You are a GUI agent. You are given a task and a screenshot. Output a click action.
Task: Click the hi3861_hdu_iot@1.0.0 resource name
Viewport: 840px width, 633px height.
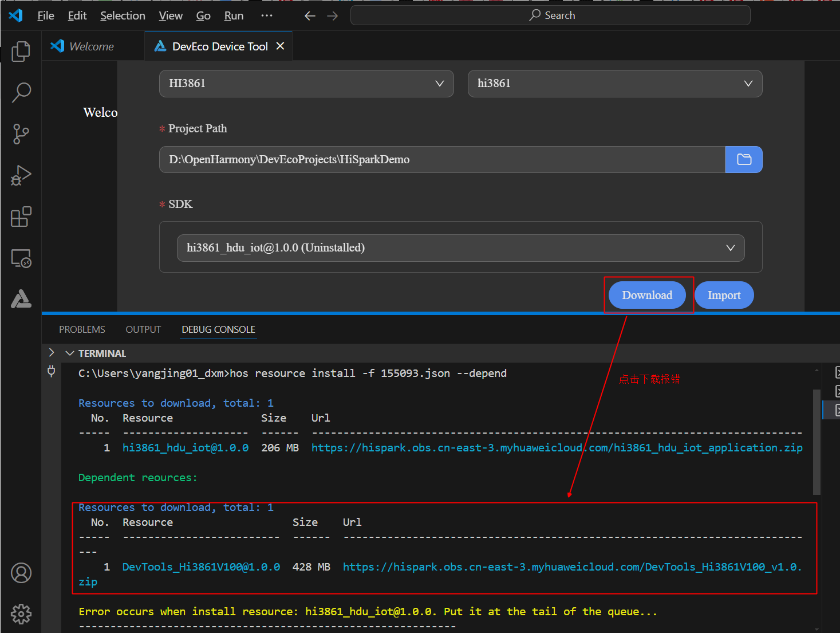click(186, 448)
